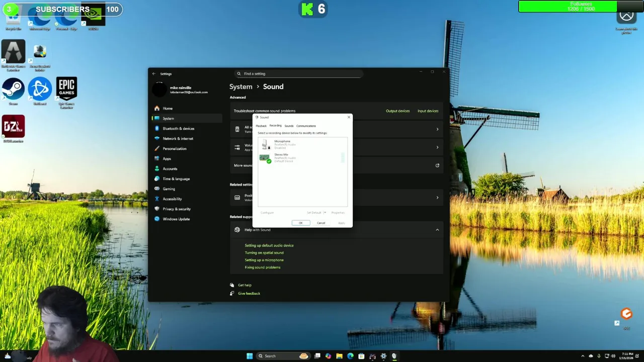Image resolution: width=644 pixels, height=362 pixels.
Task: Click the Settings back arrow
Action: click(154, 74)
